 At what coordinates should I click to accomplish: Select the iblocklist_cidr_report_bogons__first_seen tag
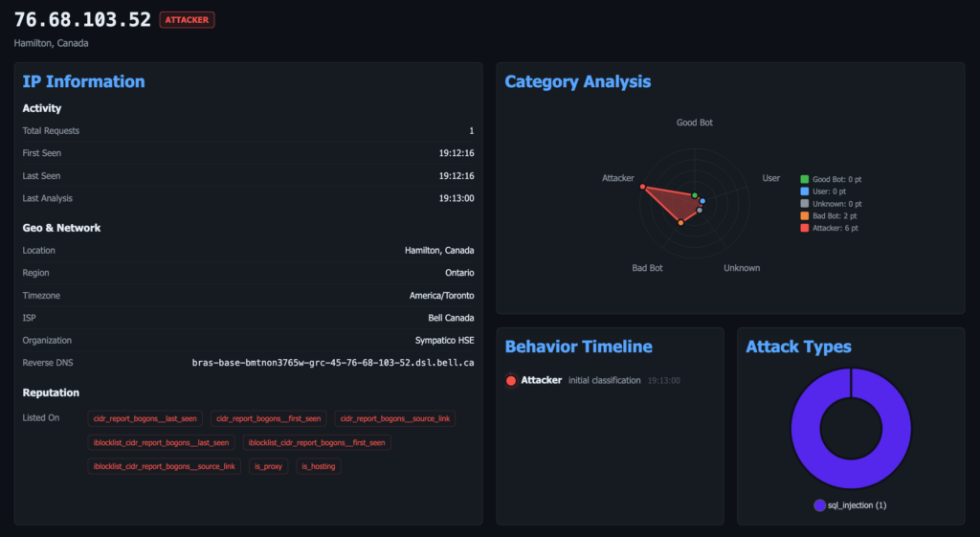tap(317, 442)
